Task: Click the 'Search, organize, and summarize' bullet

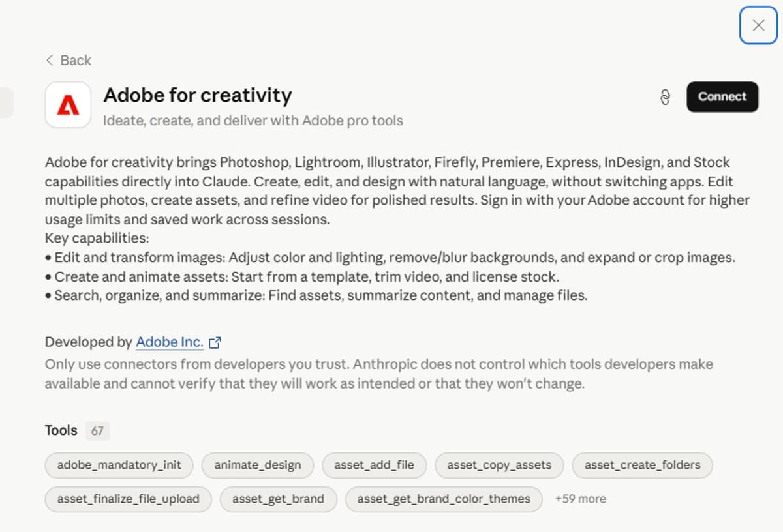Action: [x=316, y=295]
